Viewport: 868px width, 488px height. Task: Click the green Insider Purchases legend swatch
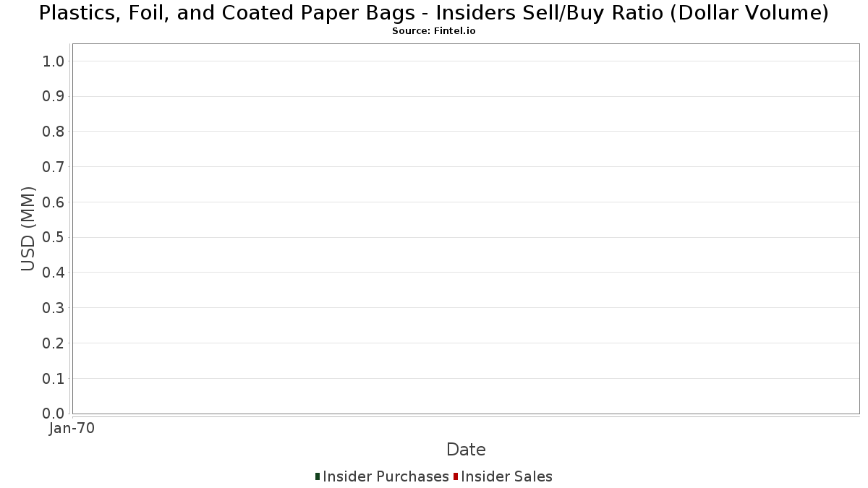pos(318,476)
